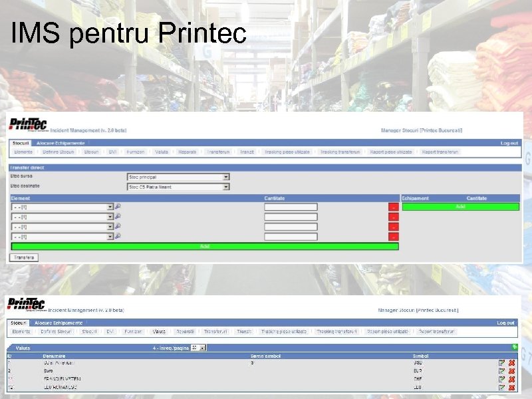Click the USD symbol cell

[418, 362]
